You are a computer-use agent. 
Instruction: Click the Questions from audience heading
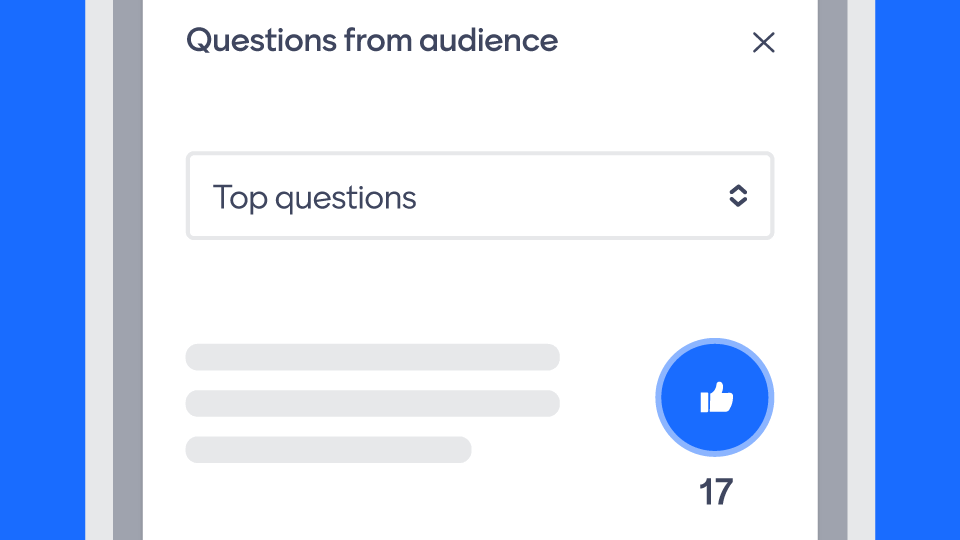pyautogui.click(x=372, y=41)
